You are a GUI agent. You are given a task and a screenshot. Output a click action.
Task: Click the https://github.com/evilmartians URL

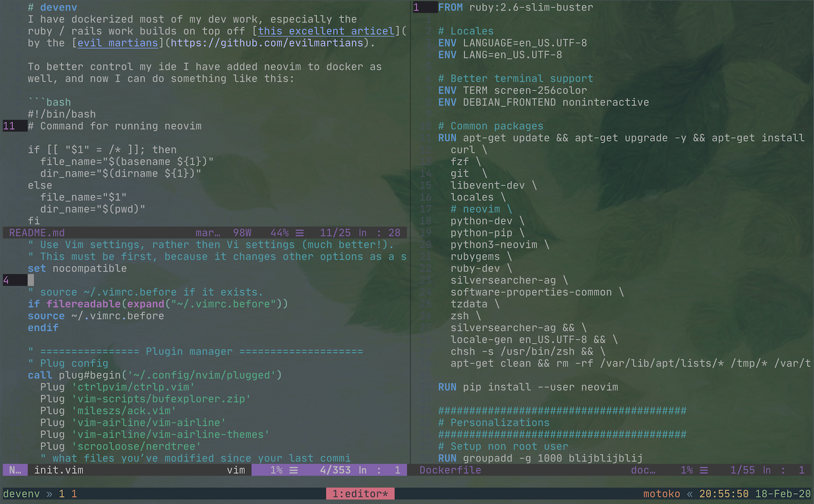coord(267,43)
